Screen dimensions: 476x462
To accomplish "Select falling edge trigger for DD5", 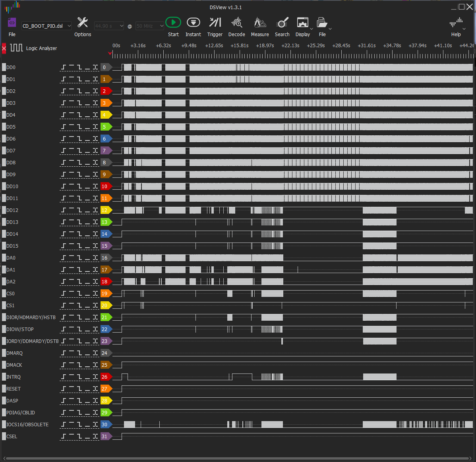I will pos(79,127).
